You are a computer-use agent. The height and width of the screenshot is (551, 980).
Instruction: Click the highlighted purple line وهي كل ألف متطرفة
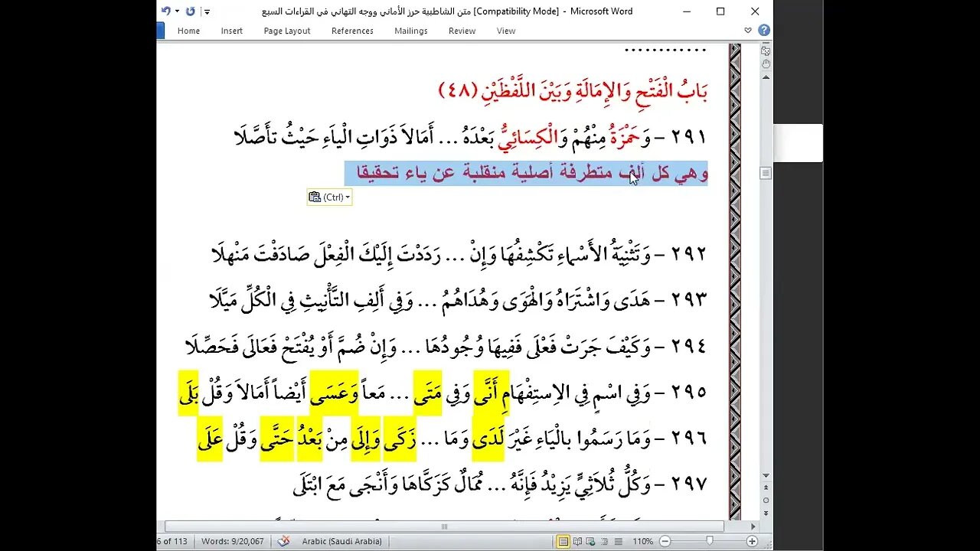526,173
